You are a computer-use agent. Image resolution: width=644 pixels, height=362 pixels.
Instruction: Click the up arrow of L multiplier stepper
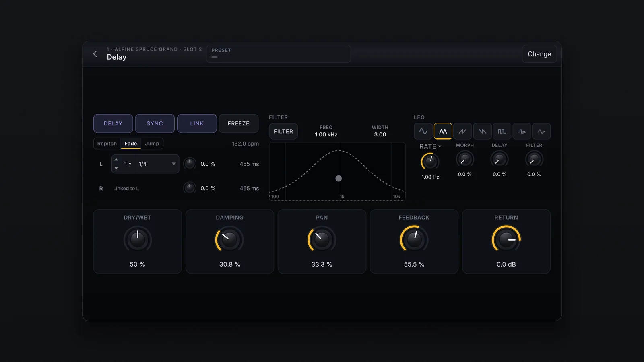tap(116, 160)
